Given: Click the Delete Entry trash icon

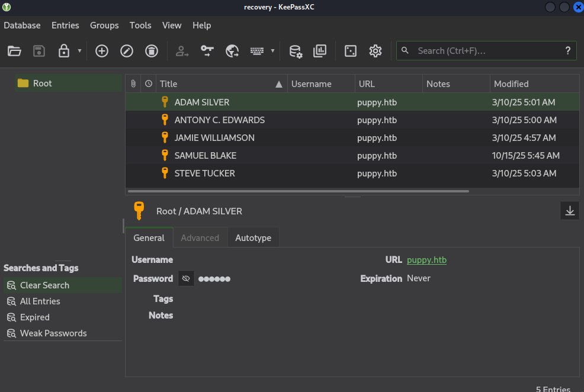Looking at the screenshot, I should click(152, 51).
